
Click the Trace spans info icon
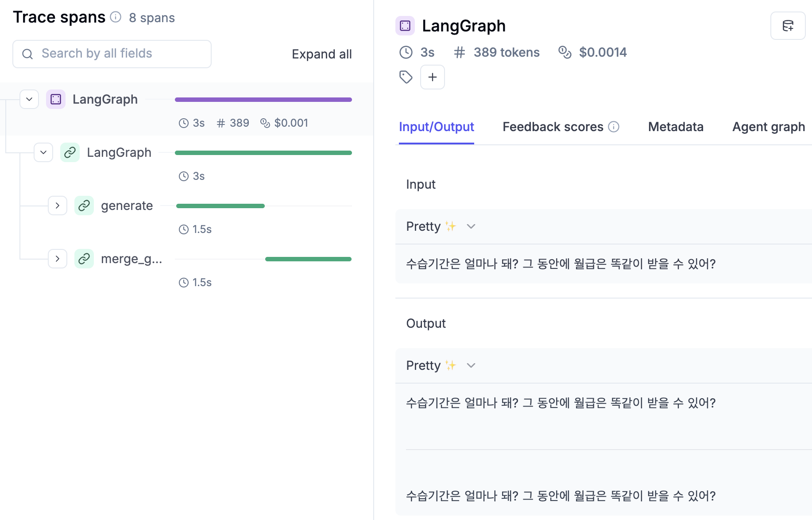click(116, 17)
